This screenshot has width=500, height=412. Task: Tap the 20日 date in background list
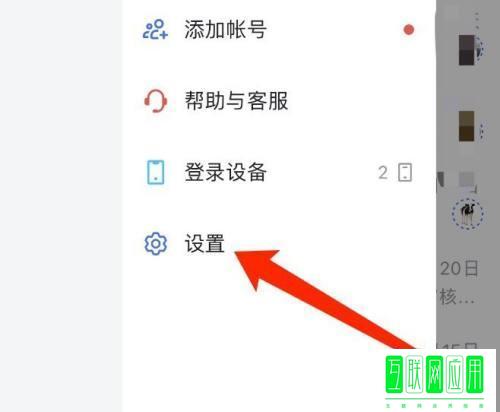[x=459, y=268]
